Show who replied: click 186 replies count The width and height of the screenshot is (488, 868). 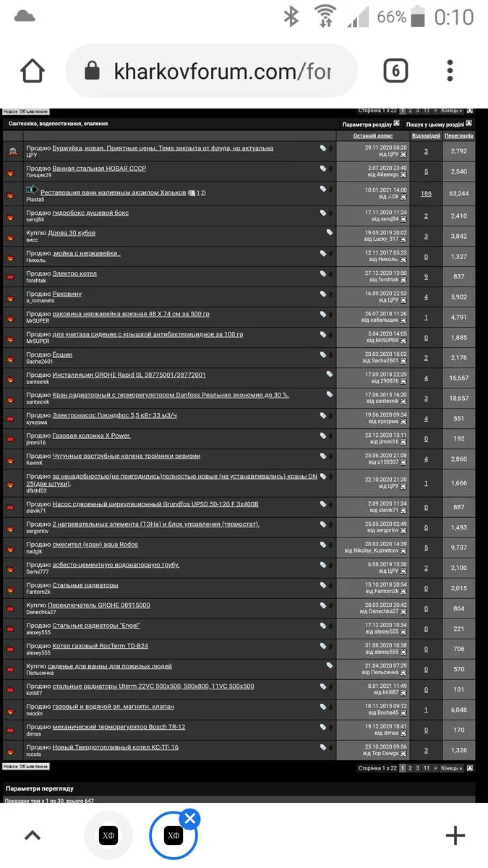pos(426,193)
